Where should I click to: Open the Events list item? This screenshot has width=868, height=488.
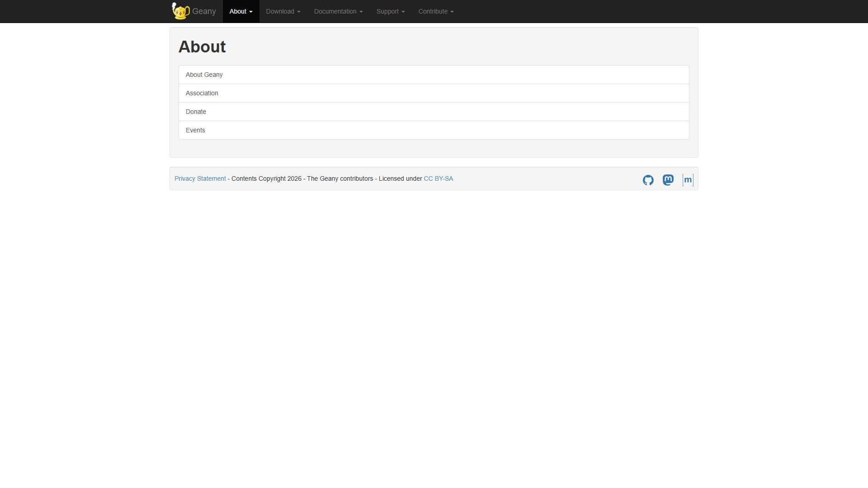[x=434, y=130]
